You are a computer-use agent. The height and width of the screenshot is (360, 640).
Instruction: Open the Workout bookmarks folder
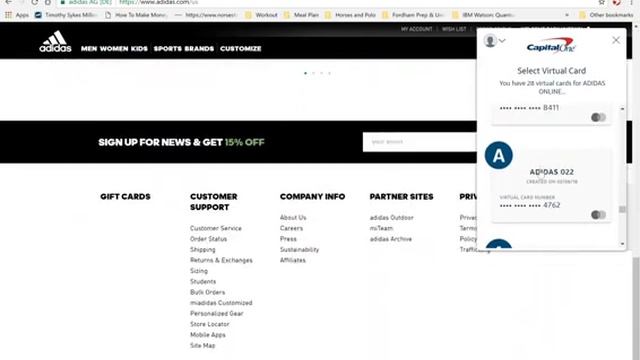[x=261, y=15]
